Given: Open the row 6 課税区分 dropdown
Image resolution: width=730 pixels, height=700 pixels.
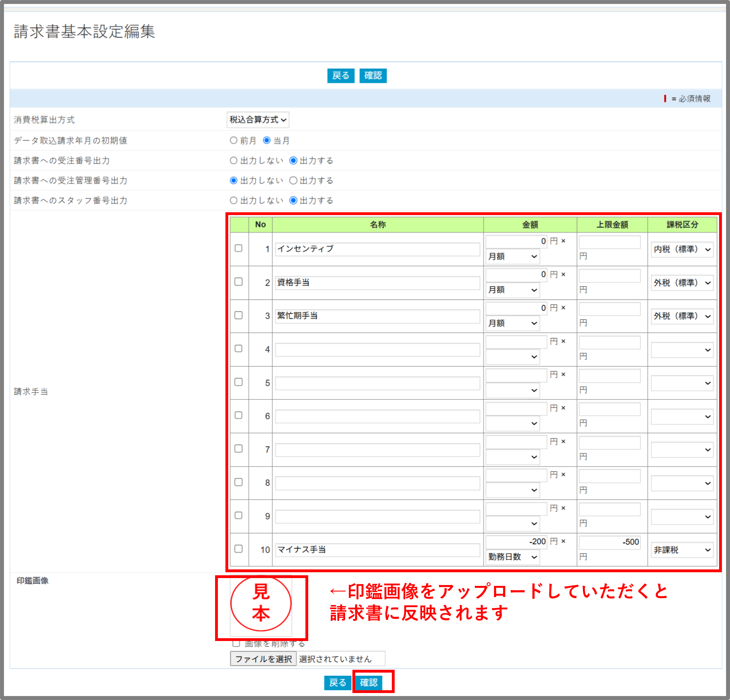Looking at the screenshot, I should [682, 417].
